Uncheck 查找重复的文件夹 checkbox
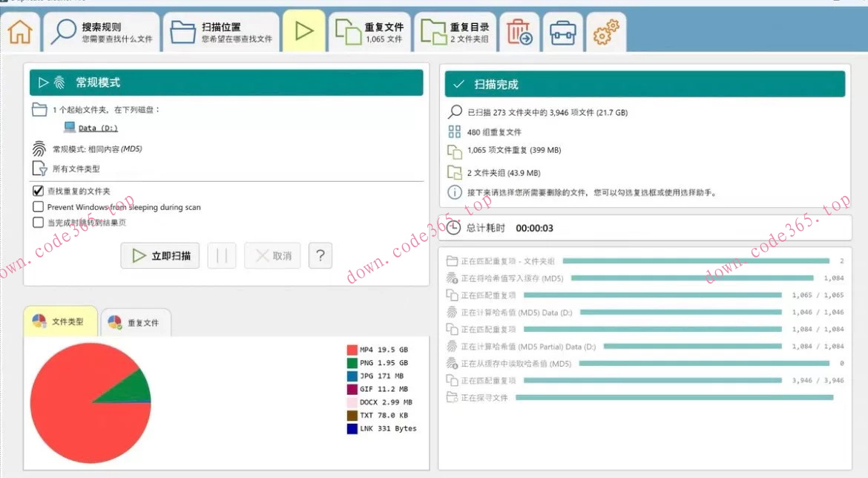This screenshot has height=478, width=868. click(x=39, y=191)
